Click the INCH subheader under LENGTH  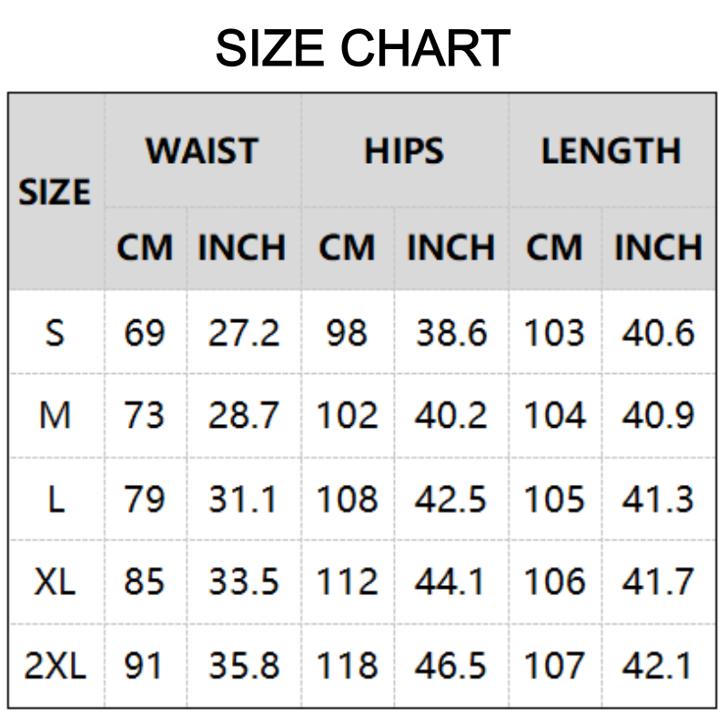658,248
